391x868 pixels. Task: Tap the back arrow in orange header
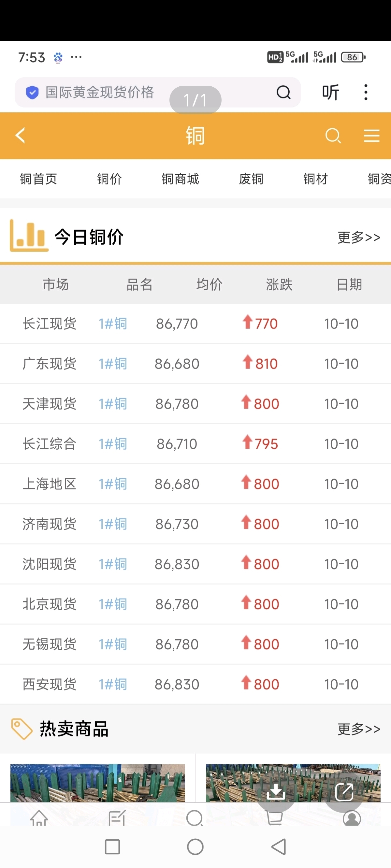pos(20,136)
